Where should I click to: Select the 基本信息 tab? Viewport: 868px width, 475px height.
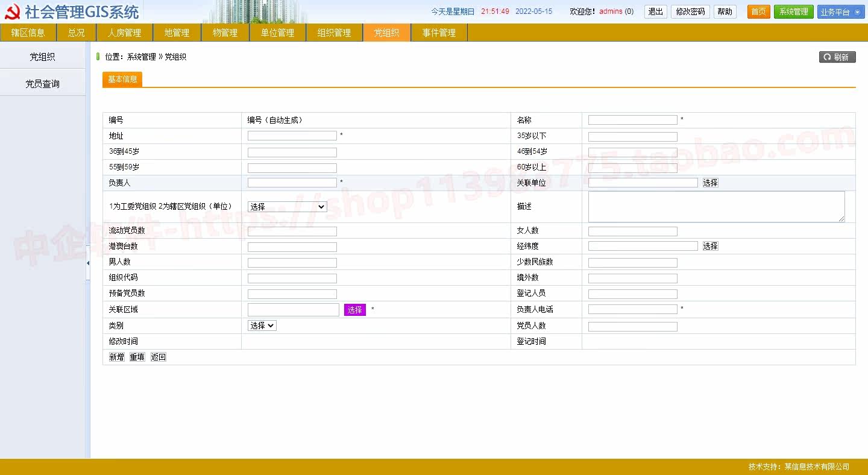[x=122, y=80]
